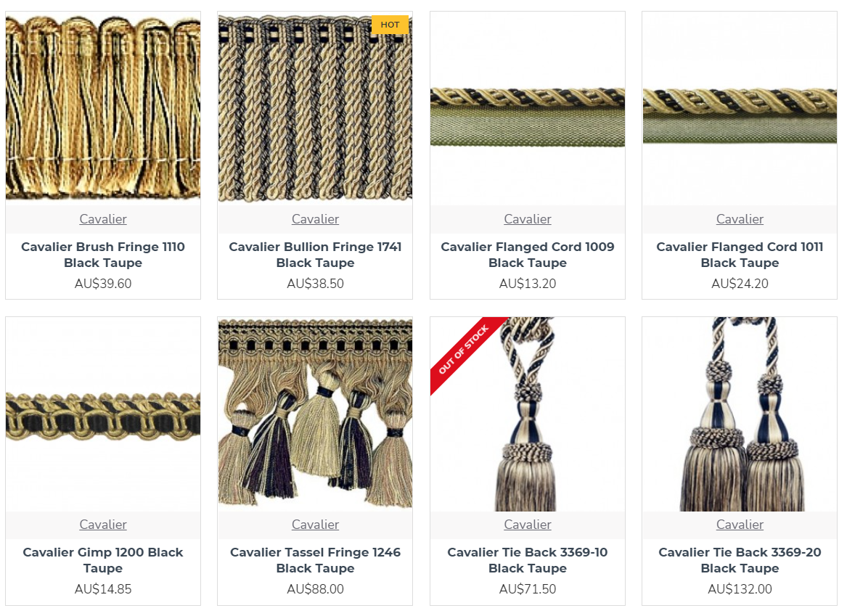Open the Gimp 1200 product image
The image size is (847, 616).
pyautogui.click(x=102, y=414)
